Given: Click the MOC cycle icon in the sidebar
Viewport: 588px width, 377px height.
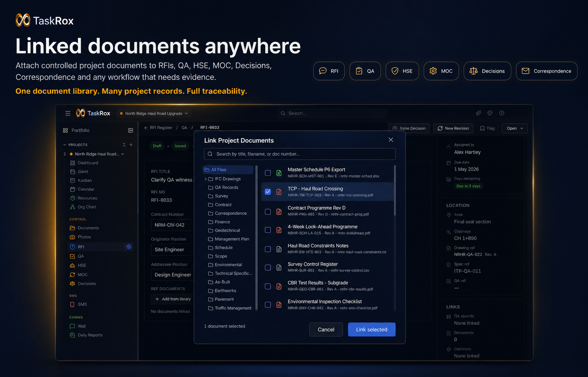Looking at the screenshot, I should 72,274.
